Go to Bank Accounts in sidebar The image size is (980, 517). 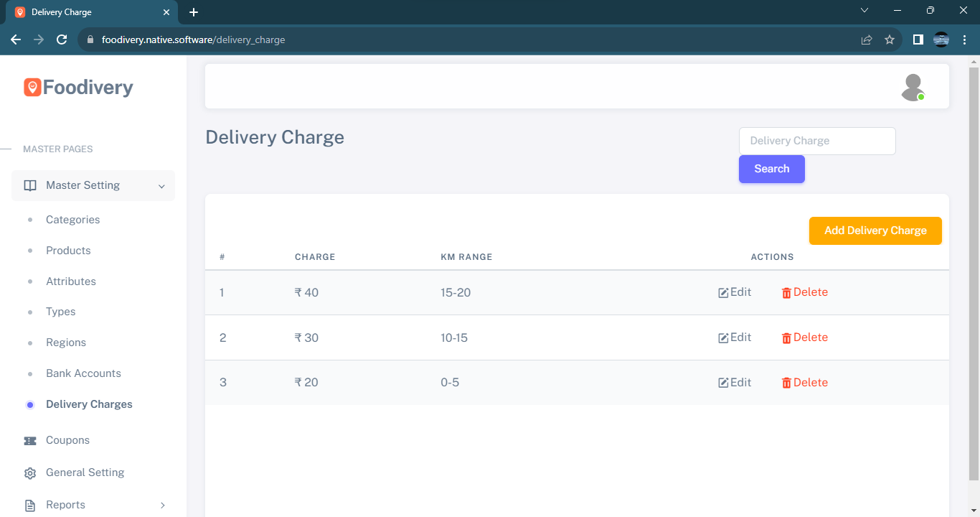[x=83, y=373]
